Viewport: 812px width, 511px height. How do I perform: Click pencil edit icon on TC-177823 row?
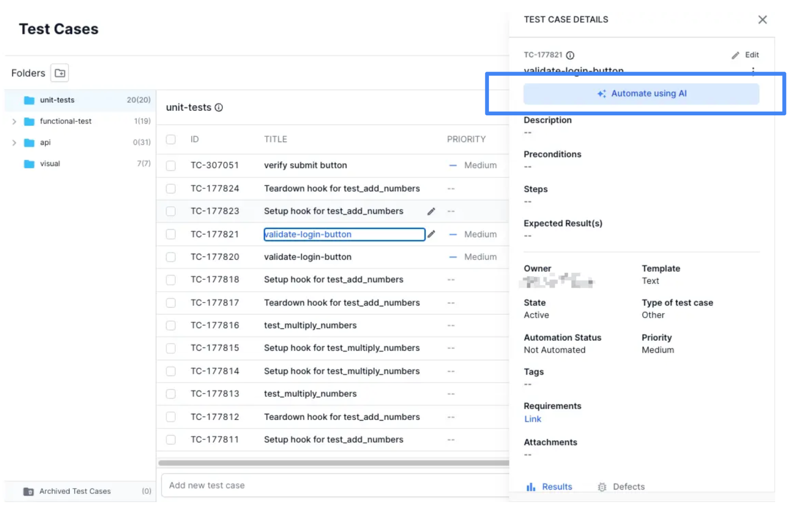pos(431,211)
